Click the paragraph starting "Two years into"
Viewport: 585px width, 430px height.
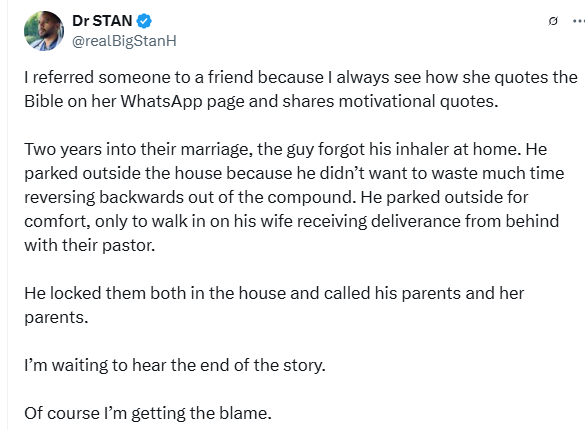[294, 197]
